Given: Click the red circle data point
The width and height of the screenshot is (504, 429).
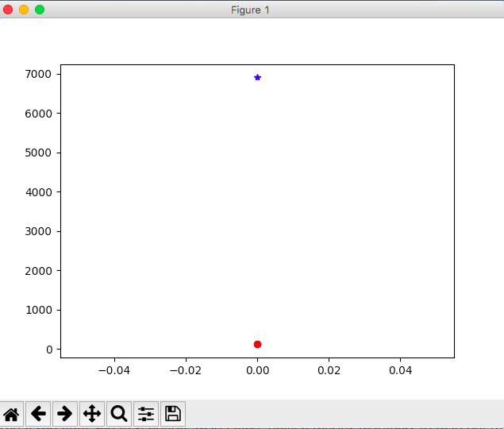Looking at the screenshot, I should click(257, 344).
